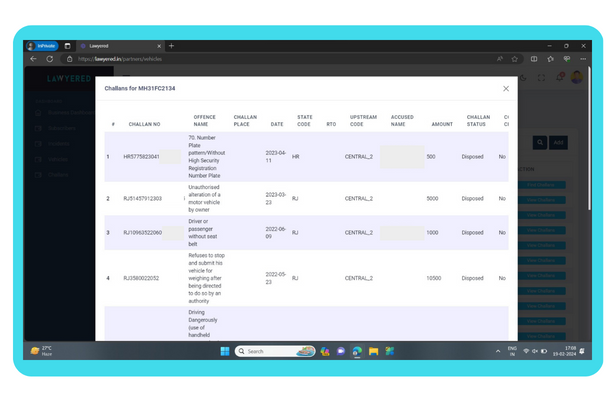Viewport: 615px width, 400px height.
Task: Click the favorites star in address bar
Action: [515, 59]
